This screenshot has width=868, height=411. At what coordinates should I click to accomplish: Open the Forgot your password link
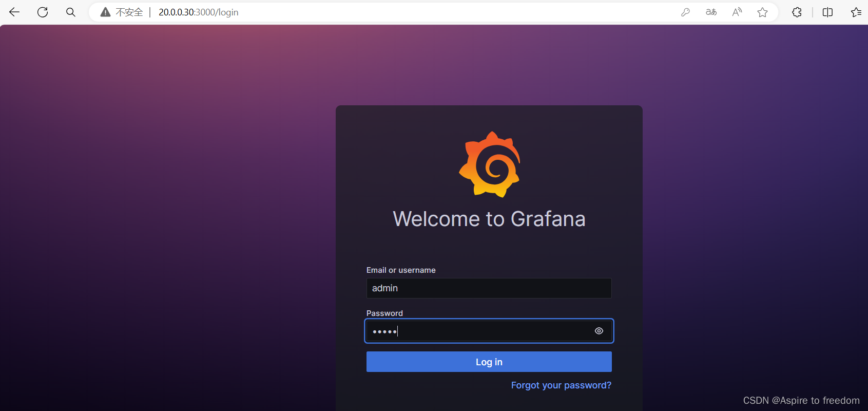click(561, 385)
